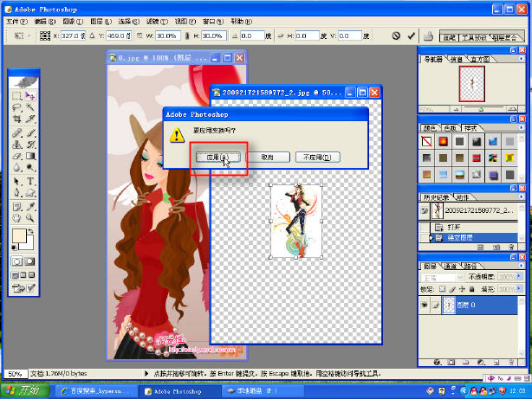The width and height of the screenshot is (532, 399).
Task: Select the Crop tool
Action: [x=16, y=119]
